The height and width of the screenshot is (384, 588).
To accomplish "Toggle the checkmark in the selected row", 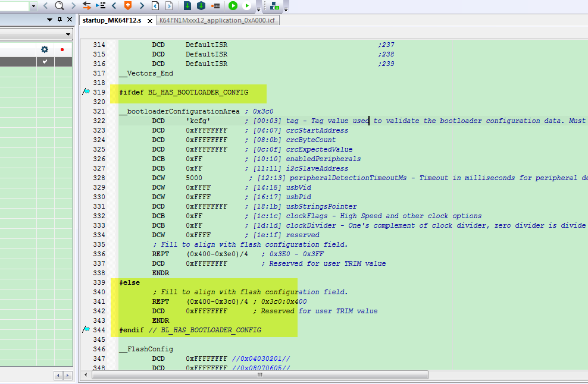I will click(x=45, y=61).
